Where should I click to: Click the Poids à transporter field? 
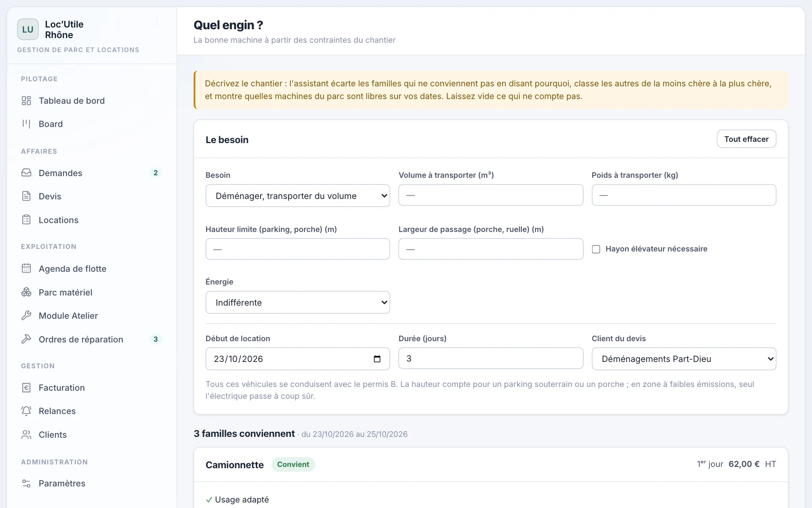point(684,195)
